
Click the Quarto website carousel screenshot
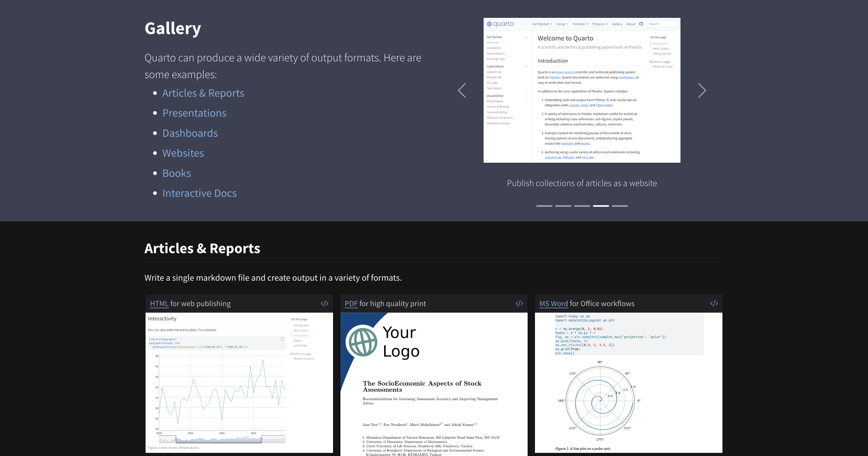pos(582,90)
